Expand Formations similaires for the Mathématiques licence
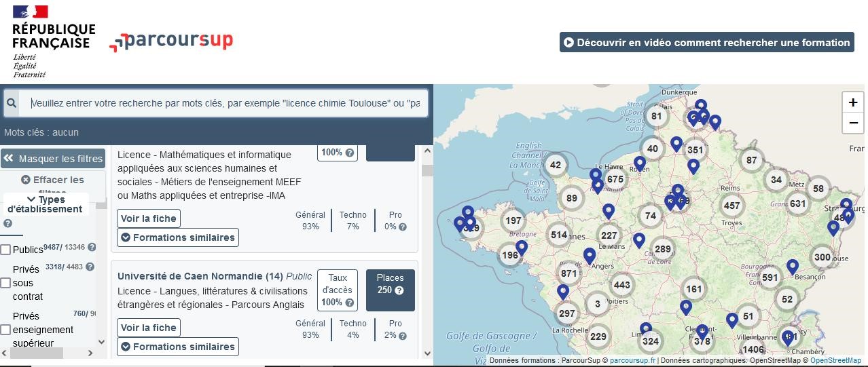Viewport: 868px width, 367px height. click(x=178, y=237)
